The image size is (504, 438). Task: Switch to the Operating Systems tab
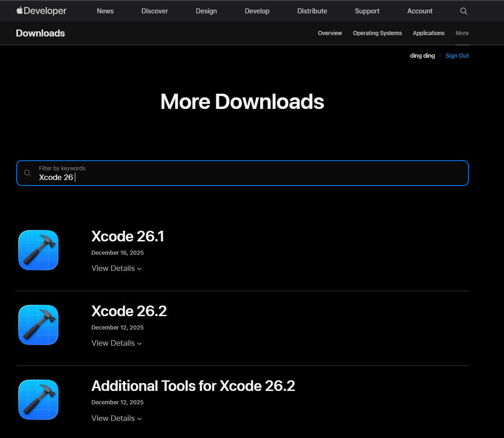coord(377,33)
